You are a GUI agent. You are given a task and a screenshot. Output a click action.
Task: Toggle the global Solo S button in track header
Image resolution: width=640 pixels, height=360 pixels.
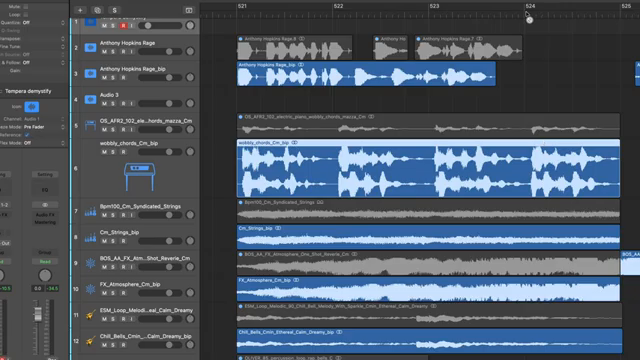pyautogui.click(x=114, y=10)
